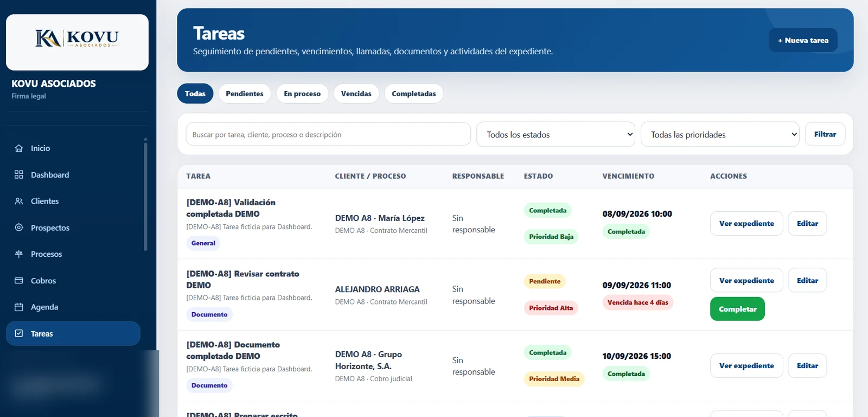Click the Vencida hace 4 días badge
Screen dimensions: 868x417
pos(637,302)
